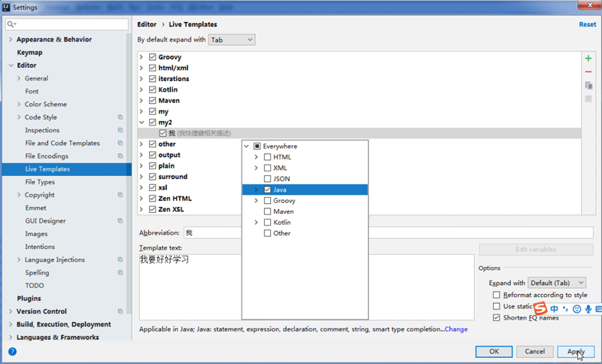The width and height of the screenshot is (602, 364).
Task: Click the Abbreviation input field
Action: [x=376, y=233]
